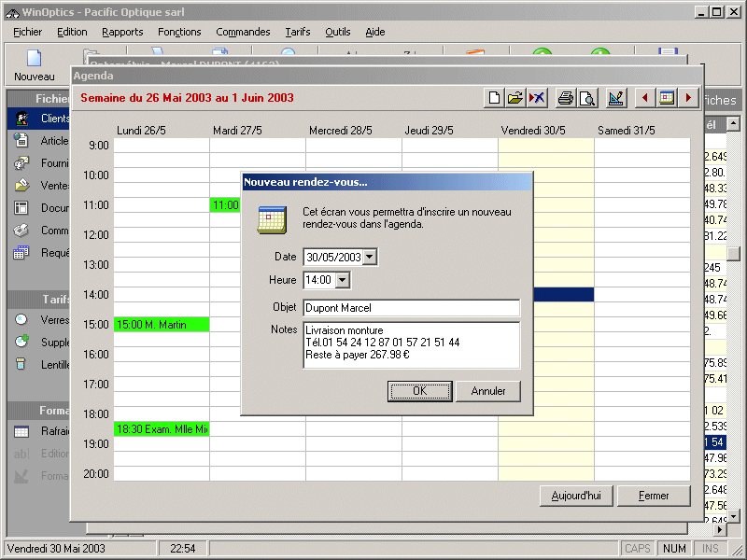This screenshot has height=560, width=747.
Task: Go to previous week red arrow
Action: 644,98
